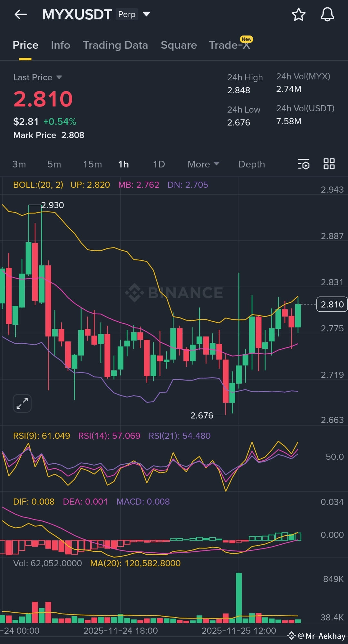Open the Square tab

pyautogui.click(x=179, y=45)
